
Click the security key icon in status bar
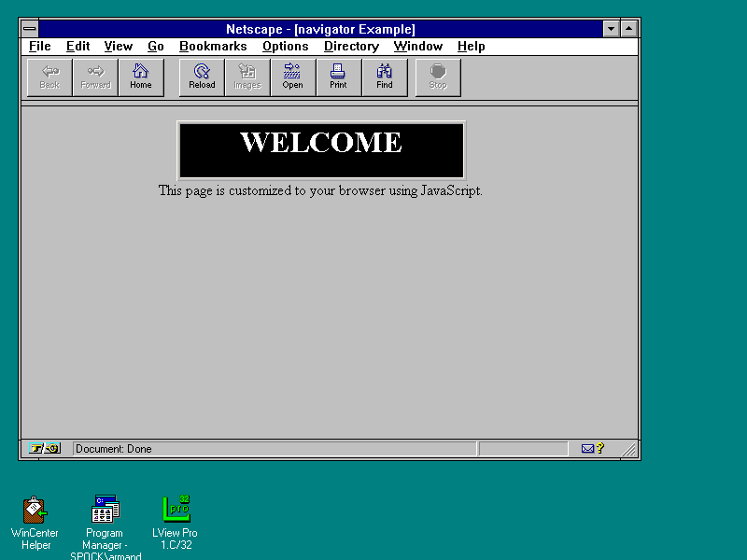44,449
